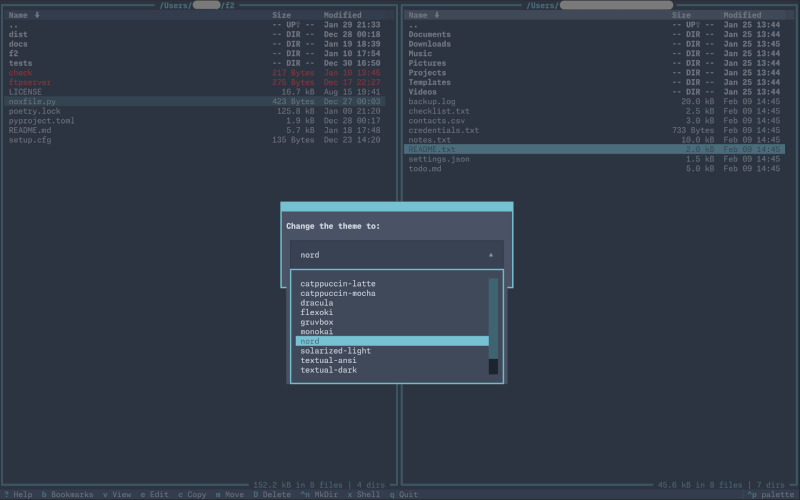The width and height of the screenshot is (800, 500).
Task: Select README.md in left panel
Action: 194,130
